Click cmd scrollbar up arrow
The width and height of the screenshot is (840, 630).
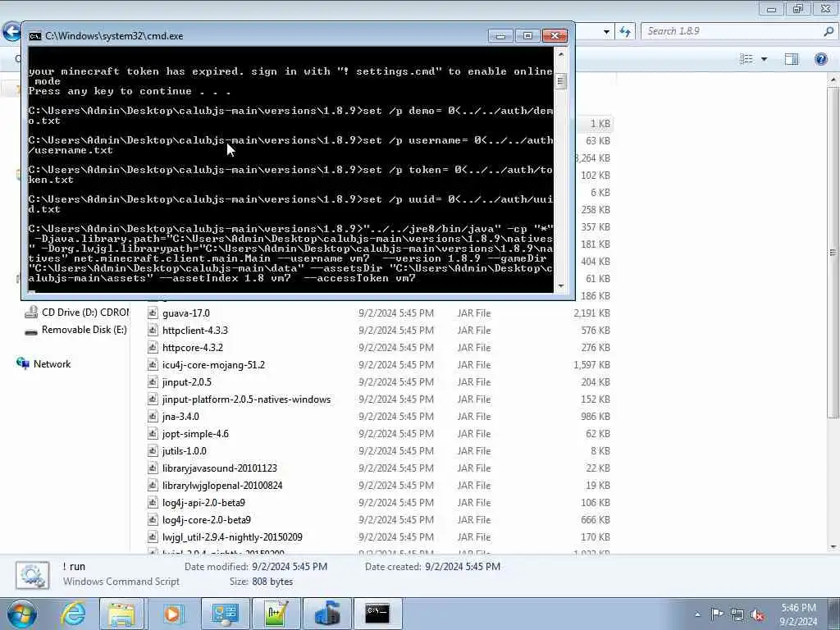pos(561,54)
